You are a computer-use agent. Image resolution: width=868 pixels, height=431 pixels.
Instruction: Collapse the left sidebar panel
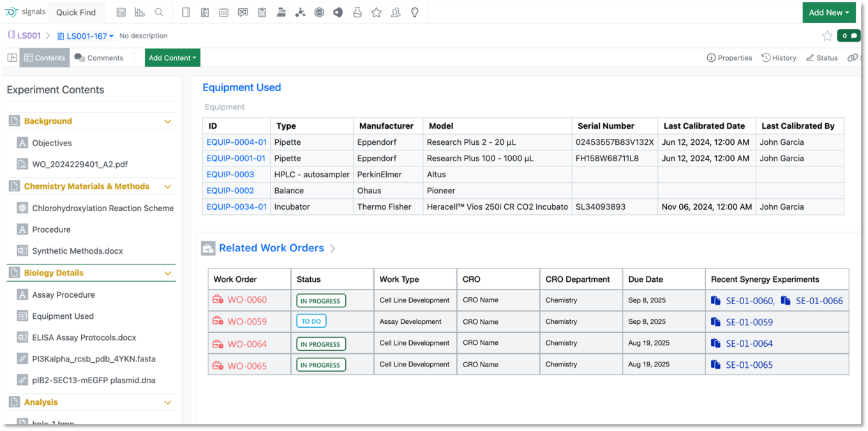[x=12, y=58]
